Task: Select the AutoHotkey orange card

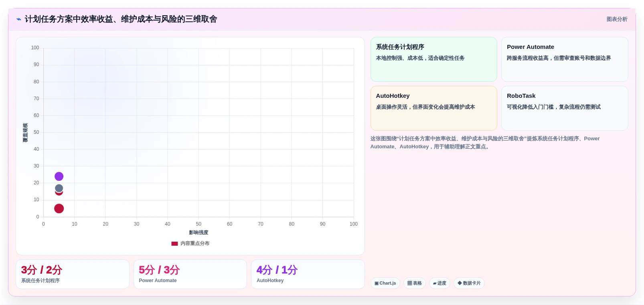Action: click(x=434, y=108)
